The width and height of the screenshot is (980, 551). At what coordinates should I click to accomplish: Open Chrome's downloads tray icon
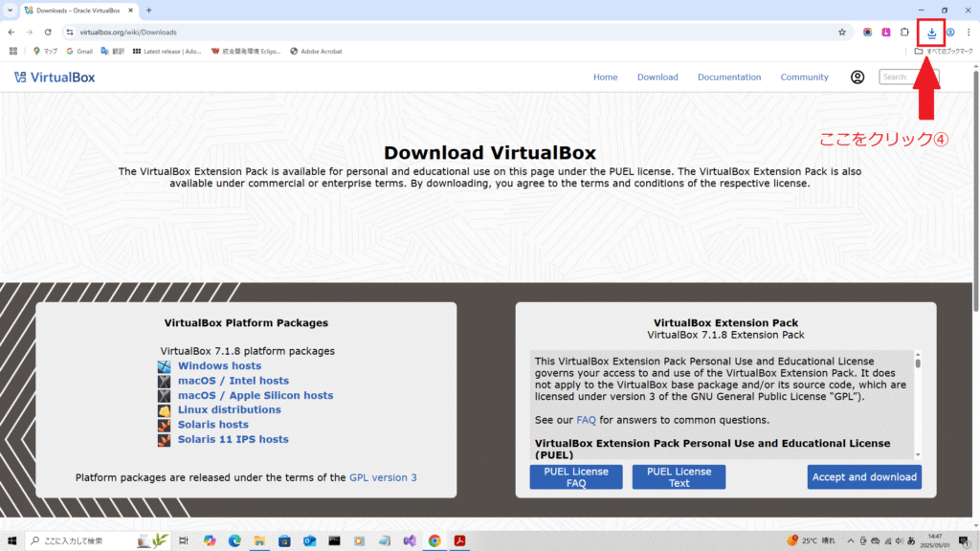point(931,33)
